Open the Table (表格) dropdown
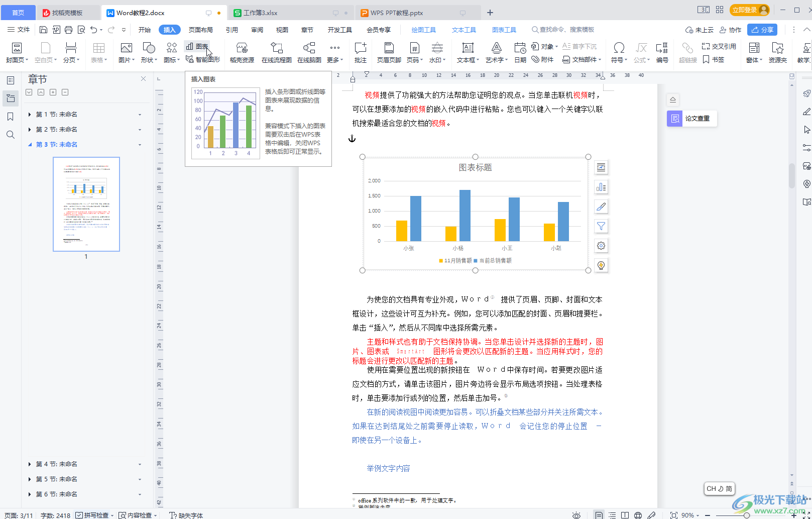 [x=99, y=53]
